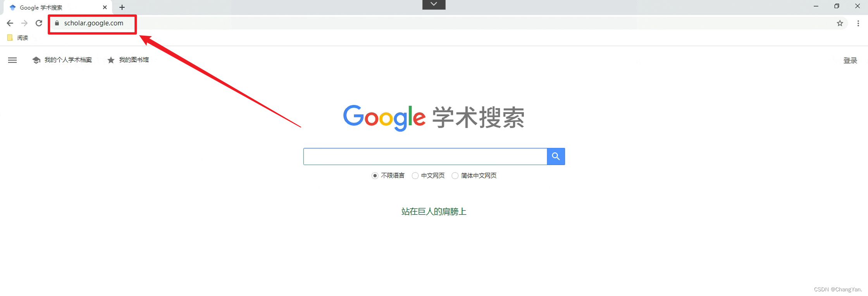Restore down the browser window

(x=837, y=6)
